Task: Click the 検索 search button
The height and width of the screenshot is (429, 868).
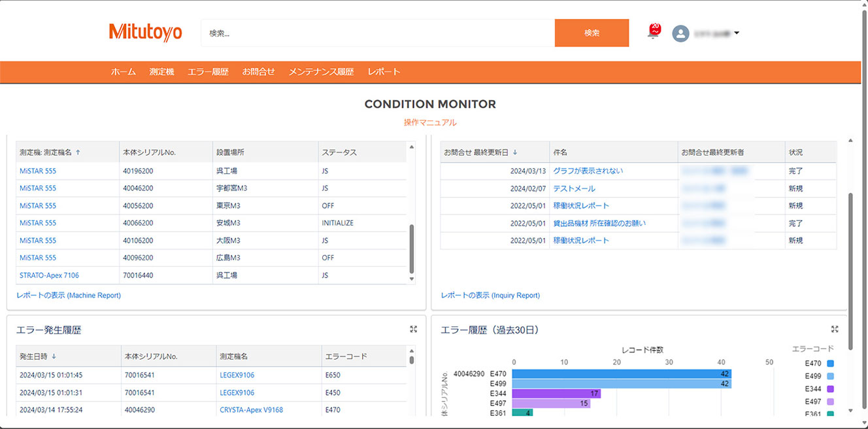Action: (592, 33)
